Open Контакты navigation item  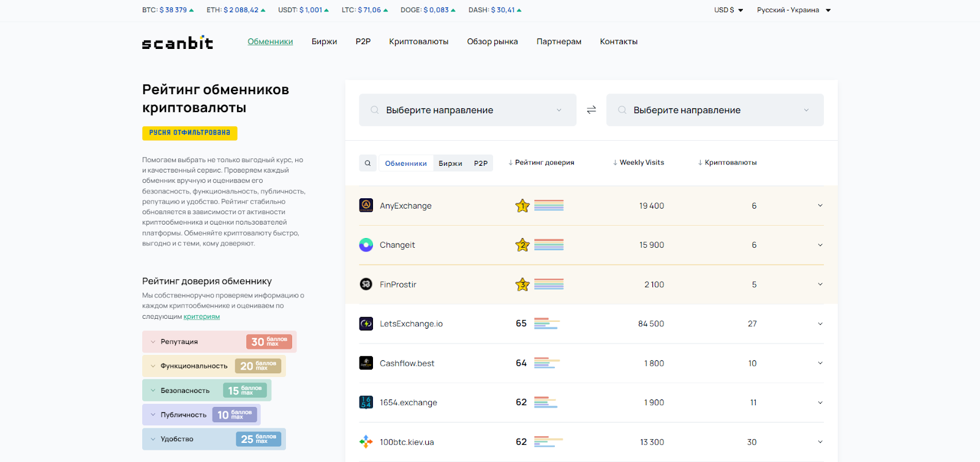pyautogui.click(x=619, y=42)
